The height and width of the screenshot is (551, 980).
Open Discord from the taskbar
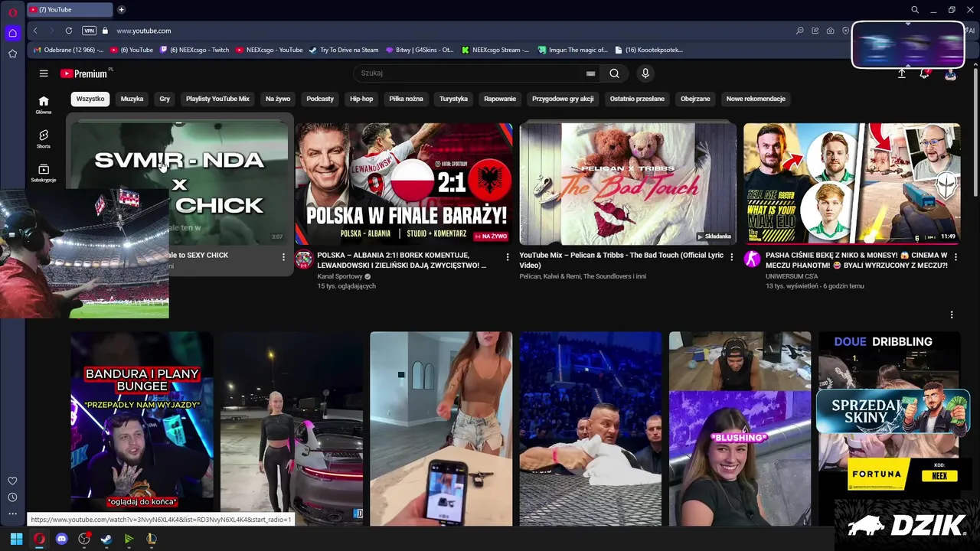[x=62, y=539]
